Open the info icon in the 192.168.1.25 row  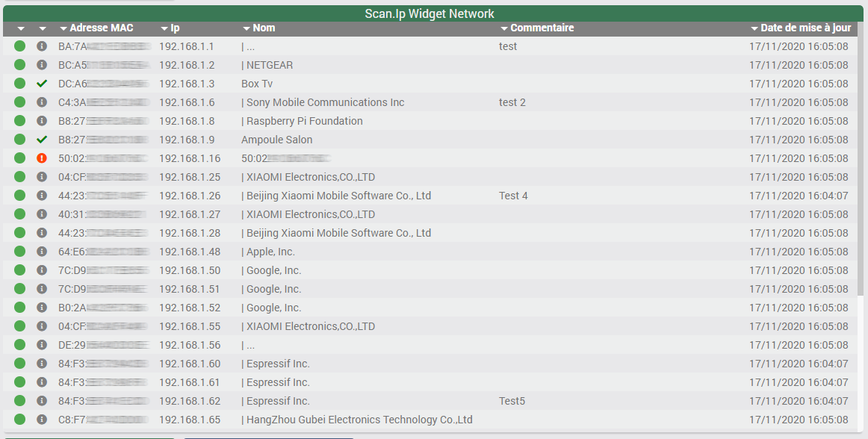pyautogui.click(x=42, y=177)
